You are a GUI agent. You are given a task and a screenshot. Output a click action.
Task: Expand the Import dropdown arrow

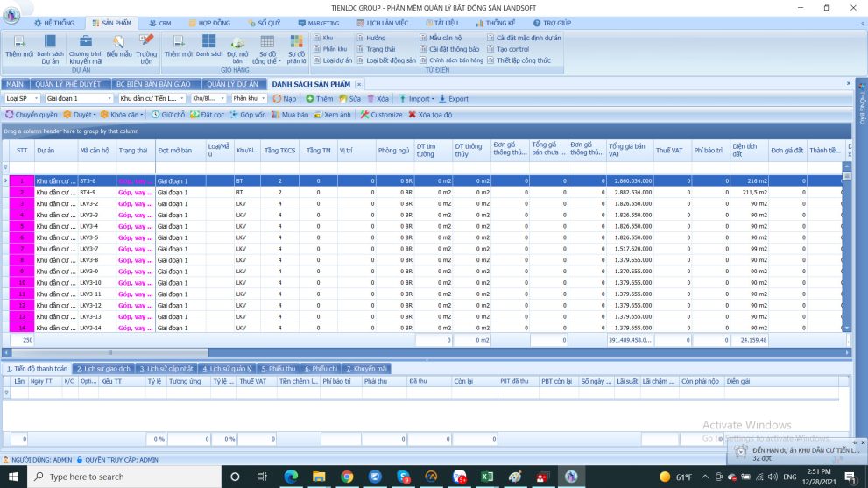click(x=433, y=99)
